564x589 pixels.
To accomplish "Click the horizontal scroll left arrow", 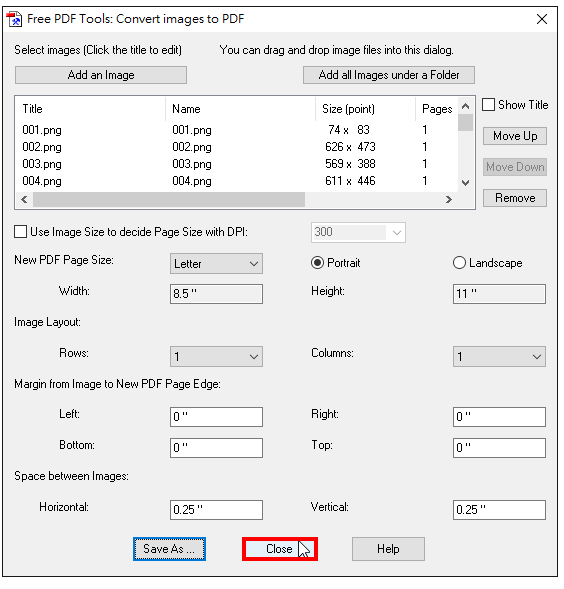I will pyautogui.click(x=24, y=199).
